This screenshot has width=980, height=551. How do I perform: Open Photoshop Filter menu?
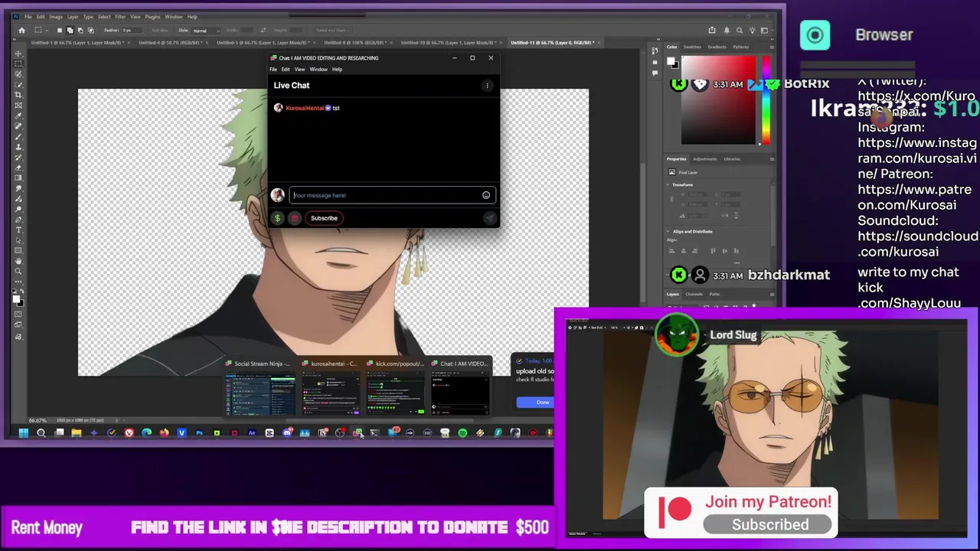click(x=120, y=17)
